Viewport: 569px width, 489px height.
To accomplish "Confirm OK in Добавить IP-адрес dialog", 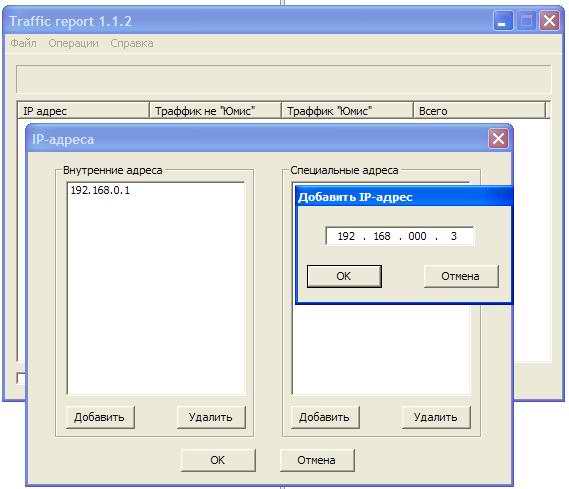I will (x=344, y=276).
